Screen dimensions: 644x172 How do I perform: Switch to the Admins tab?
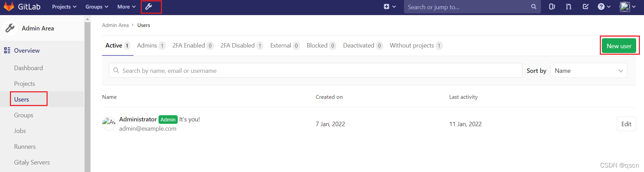point(151,45)
